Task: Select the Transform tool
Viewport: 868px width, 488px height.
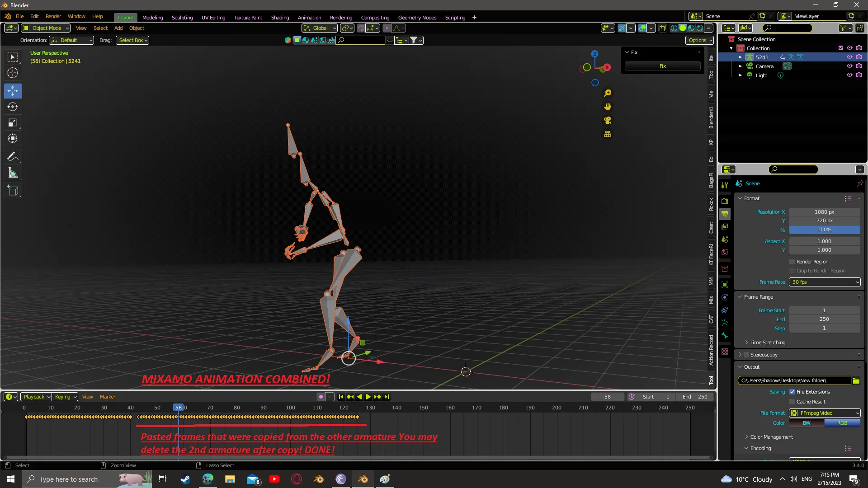Action: point(13,138)
